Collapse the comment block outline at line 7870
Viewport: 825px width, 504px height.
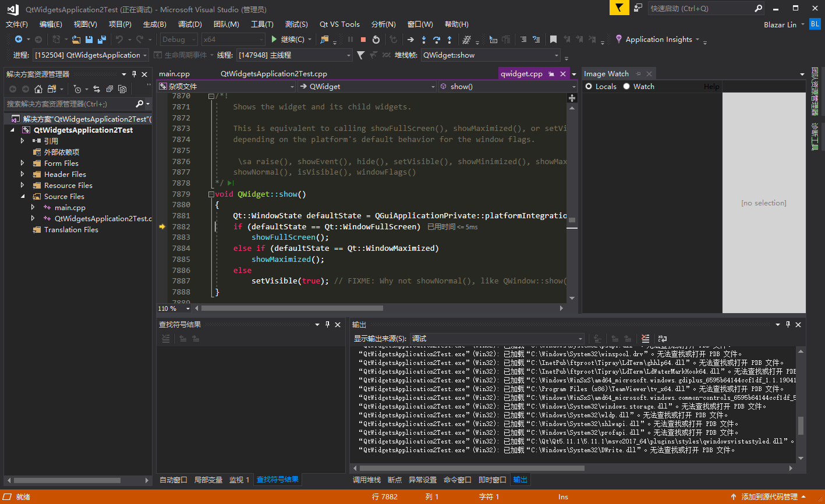tap(210, 95)
